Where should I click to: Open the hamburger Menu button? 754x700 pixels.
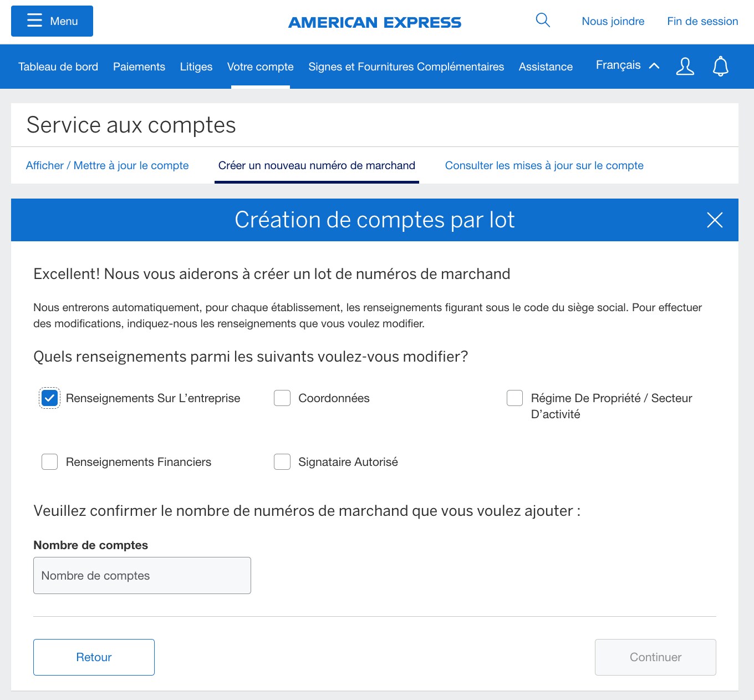pyautogui.click(x=52, y=21)
